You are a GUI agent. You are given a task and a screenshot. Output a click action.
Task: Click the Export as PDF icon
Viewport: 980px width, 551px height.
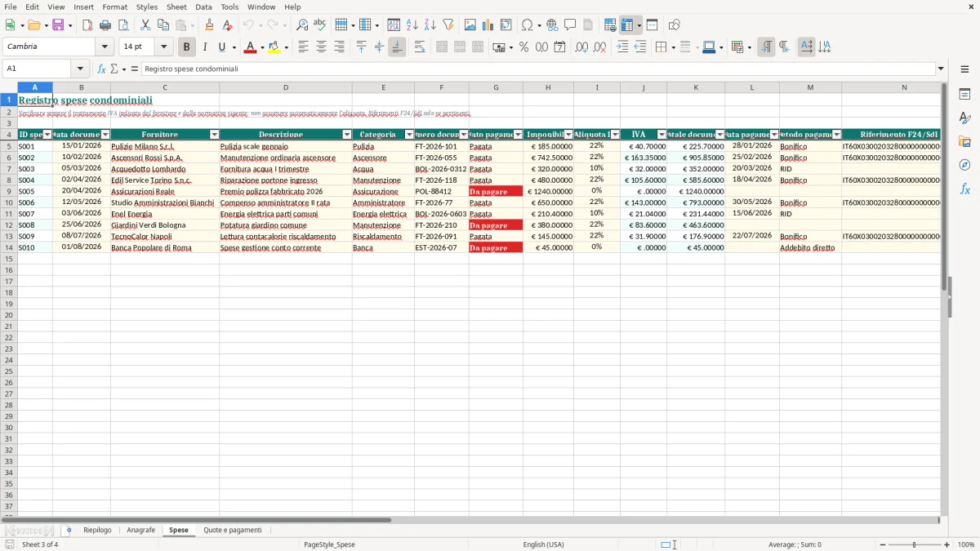pyautogui.click(x=87, y=25)
